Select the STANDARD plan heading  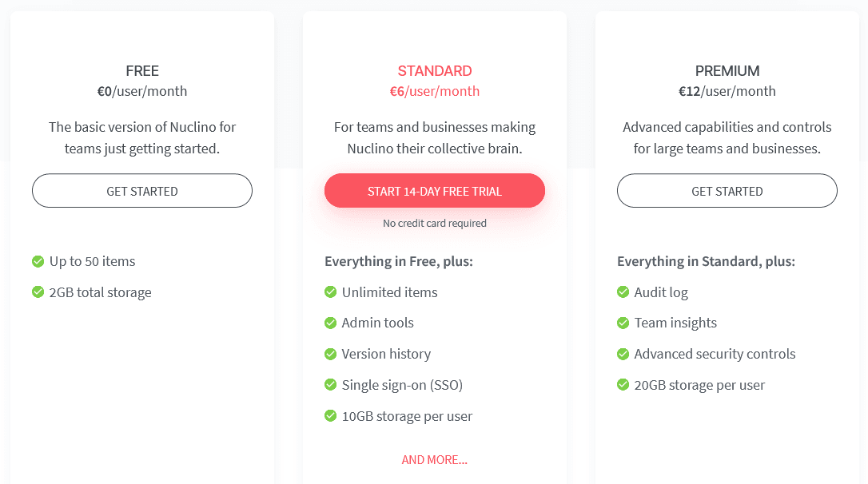[435, 71]
